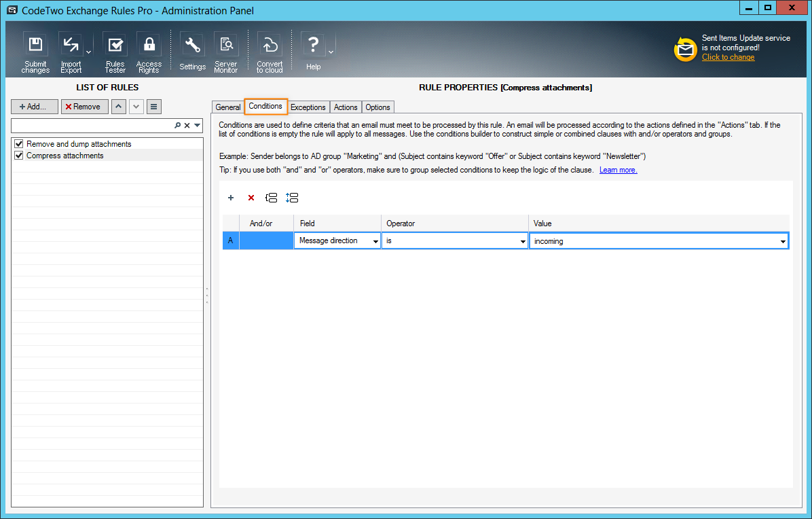Viewport: 812px width, 519px height.
Task: Click the Value column header
Action: [659, 223]
